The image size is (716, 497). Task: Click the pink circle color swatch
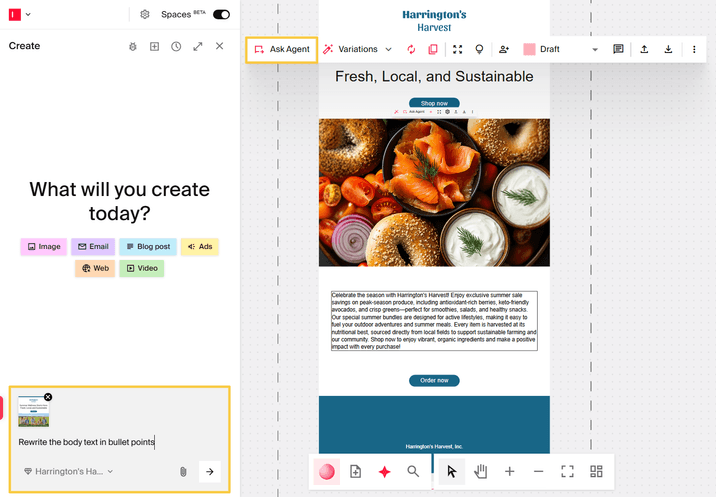pos(326,471)
